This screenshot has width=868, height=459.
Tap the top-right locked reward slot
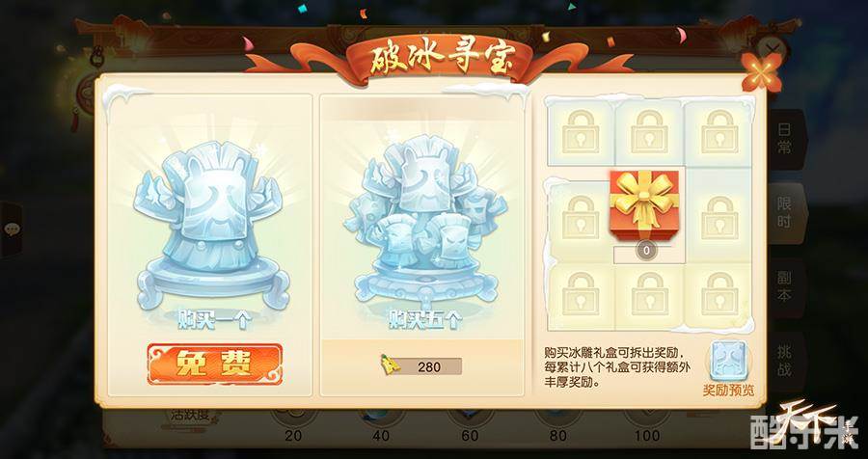(719, 133)
